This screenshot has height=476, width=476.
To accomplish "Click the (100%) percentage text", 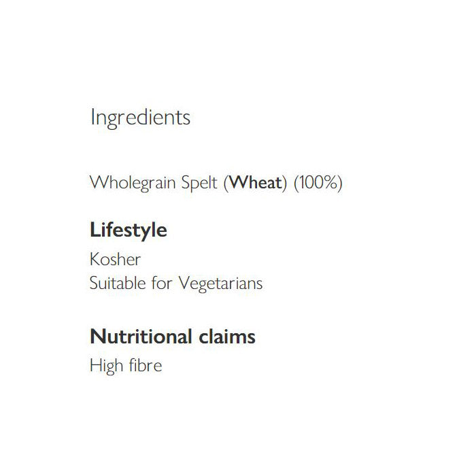I will coord(318,183).
